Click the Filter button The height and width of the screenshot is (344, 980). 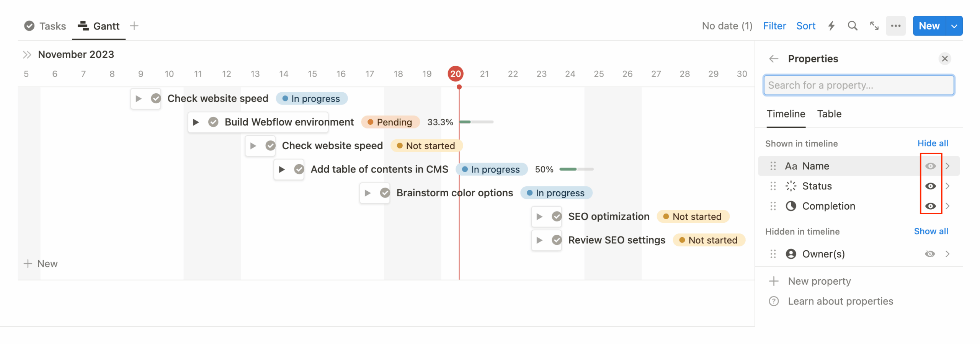[x=774, y=26]
